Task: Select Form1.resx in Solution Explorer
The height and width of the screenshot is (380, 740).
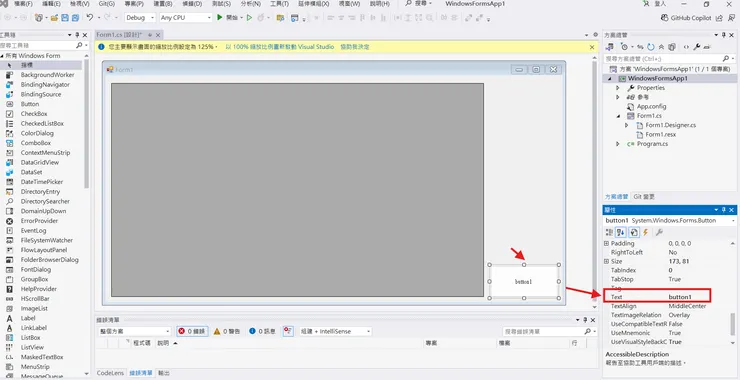Action: click(x=660, y=135)
